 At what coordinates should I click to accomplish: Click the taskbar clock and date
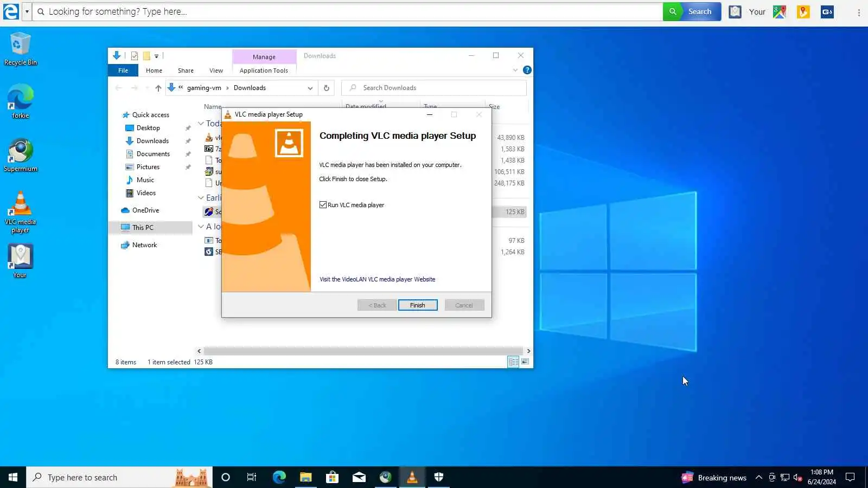click(821, 477)
